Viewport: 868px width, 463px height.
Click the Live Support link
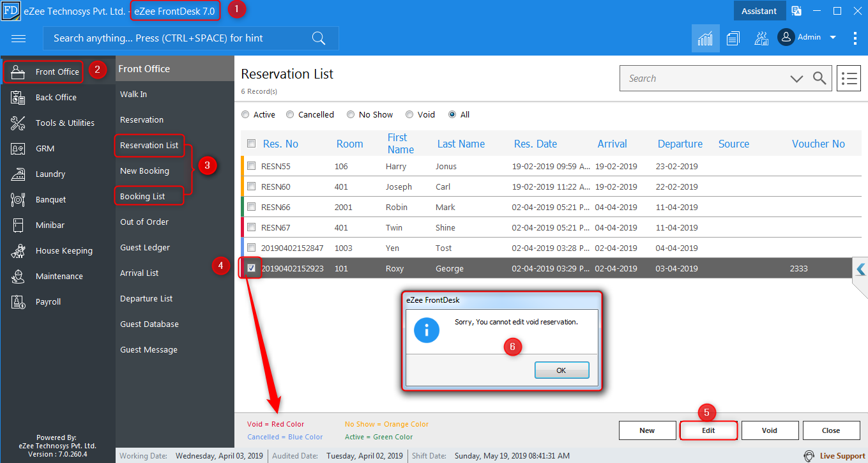coord(842,456)
